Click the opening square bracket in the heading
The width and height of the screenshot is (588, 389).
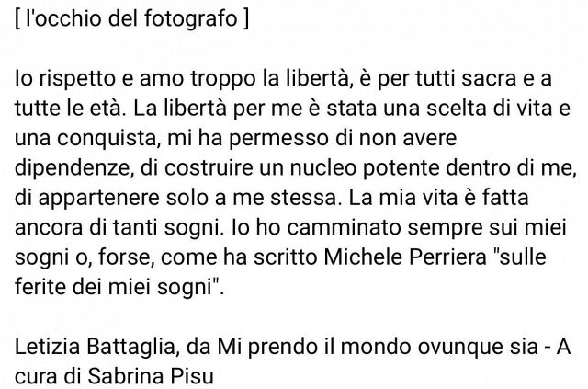(x=17, y=18)
